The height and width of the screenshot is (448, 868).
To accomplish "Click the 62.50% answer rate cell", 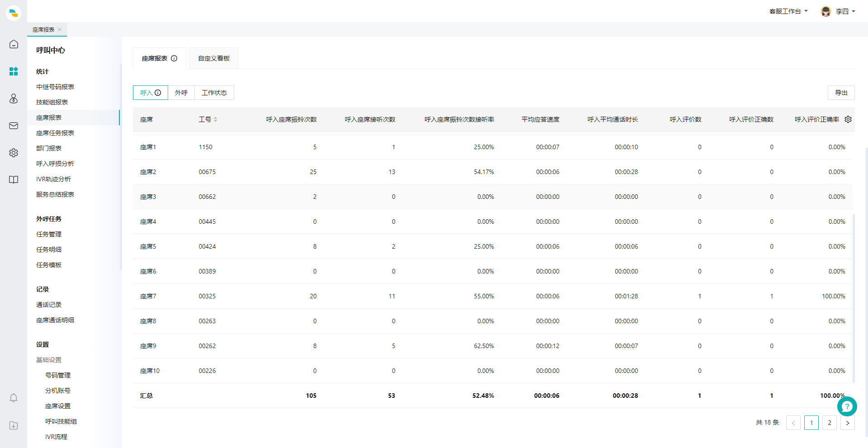I will (x=484, y=346).
